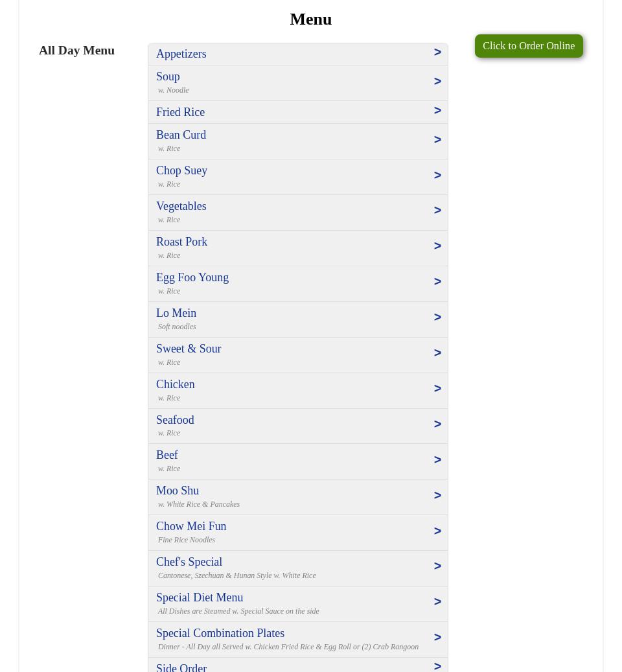
Task: Click the Egg Foo Young arrow icon
Action: [x=437, y=282]
